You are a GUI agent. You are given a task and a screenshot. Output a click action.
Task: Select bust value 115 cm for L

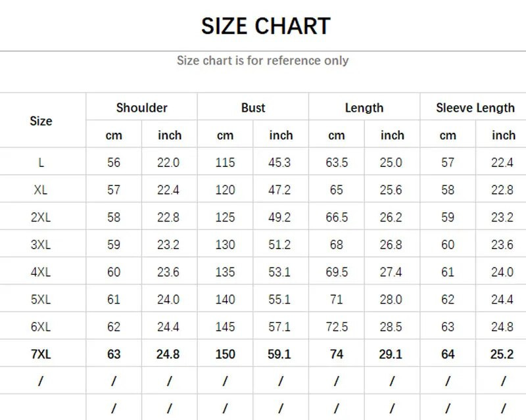coord(225,162)
